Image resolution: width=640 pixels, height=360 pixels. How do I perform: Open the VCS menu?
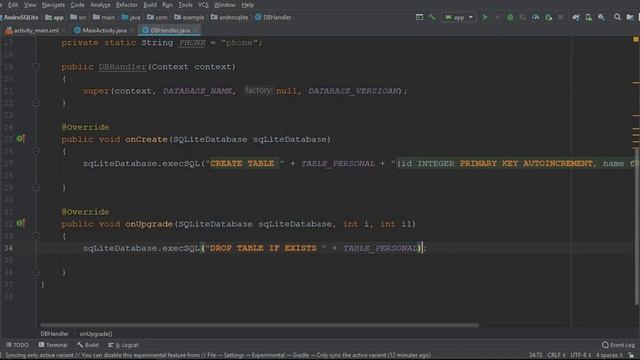203,5
